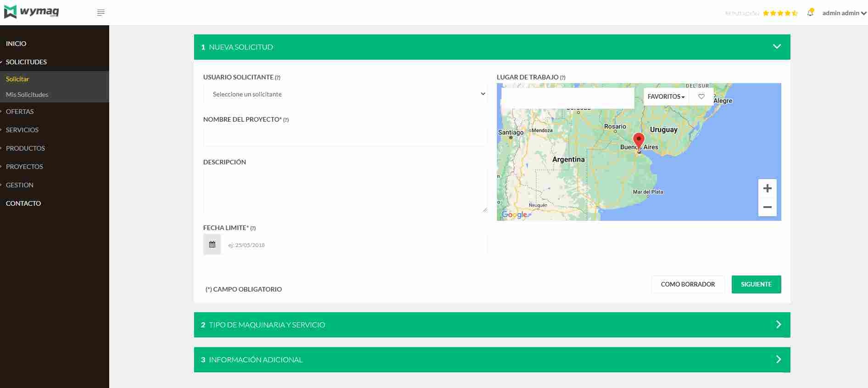Click the SIGUIENTE button
Viewport: 868px width, 388px height.
[756, 284]
